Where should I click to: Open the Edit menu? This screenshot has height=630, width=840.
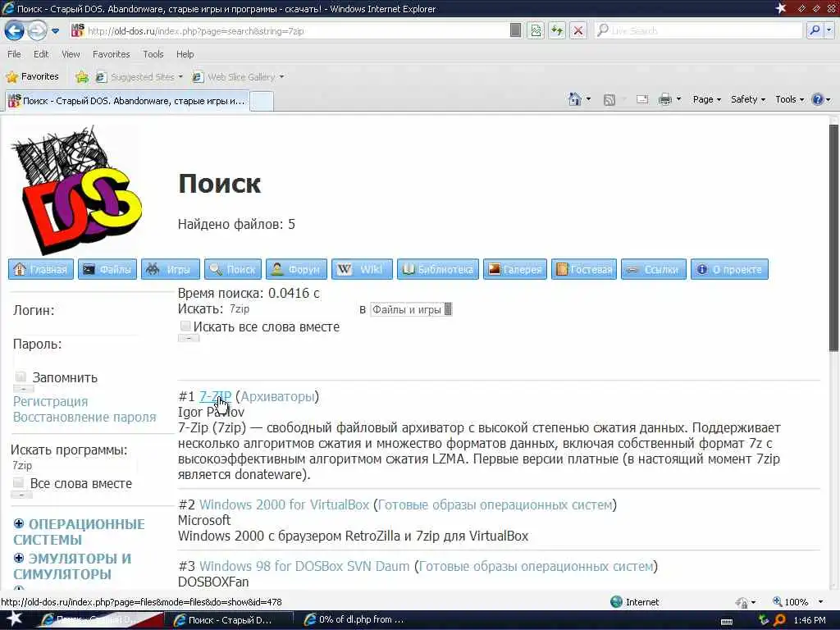(41, 54)
